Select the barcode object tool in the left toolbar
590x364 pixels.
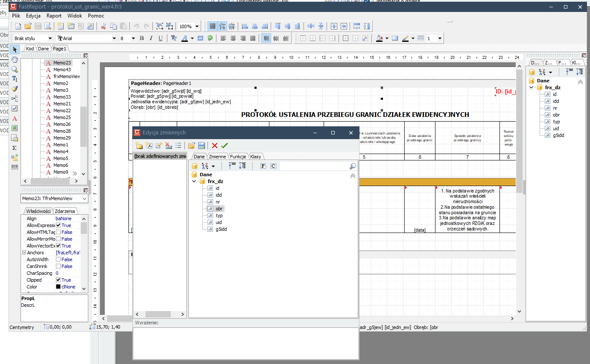15,167
